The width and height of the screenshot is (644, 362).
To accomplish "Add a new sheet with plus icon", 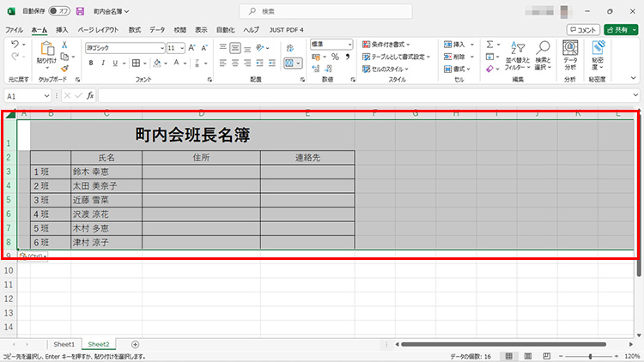I will (x=135, y=344).
